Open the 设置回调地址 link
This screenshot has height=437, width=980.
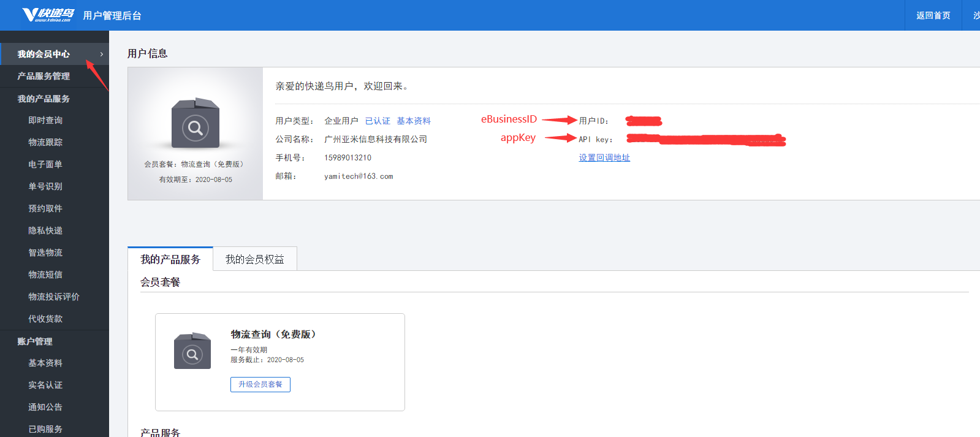tap(604, 158)
